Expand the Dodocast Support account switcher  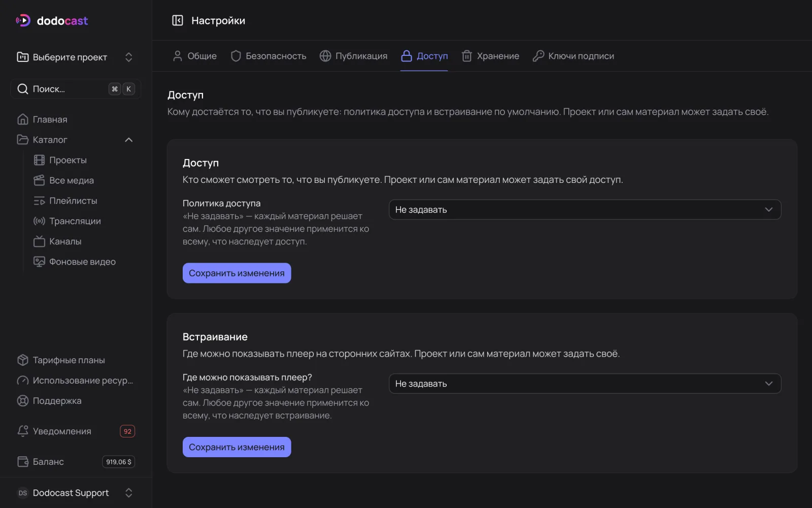[x=76, y=493]
